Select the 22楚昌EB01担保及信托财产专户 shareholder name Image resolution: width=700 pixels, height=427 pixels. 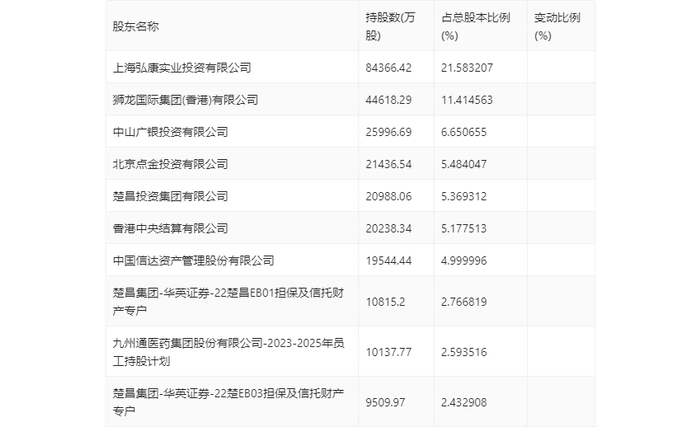click(228, 301)
